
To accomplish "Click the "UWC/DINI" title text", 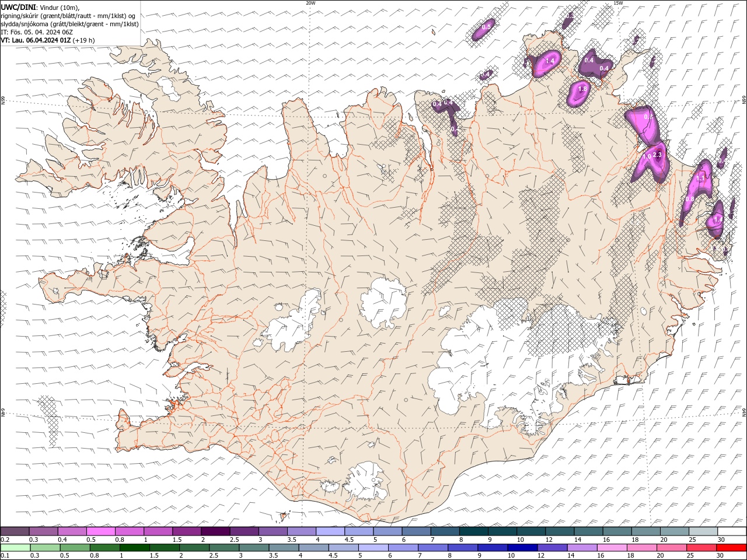I will 18,7.
